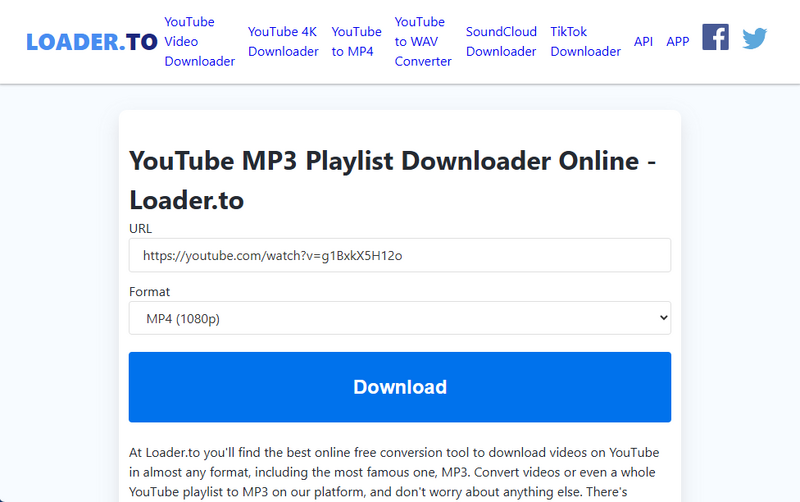Click the Format field label
800x502 pixels.
(150, 292)
